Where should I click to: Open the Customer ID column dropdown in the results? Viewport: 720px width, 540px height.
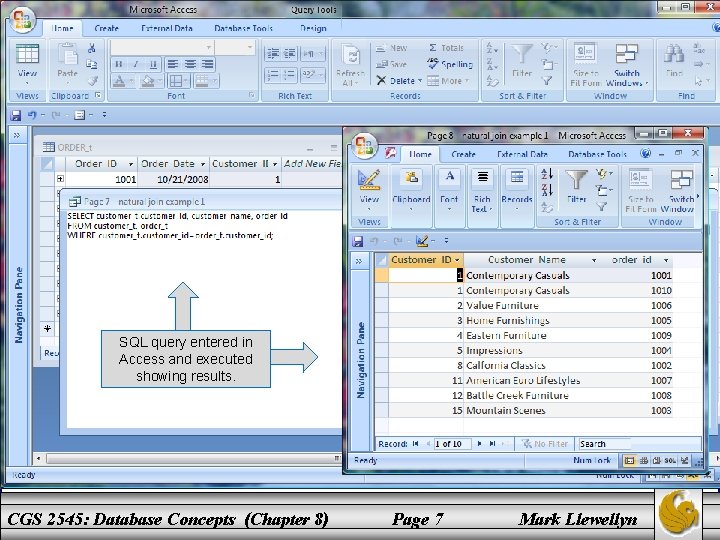coord(457,260)
